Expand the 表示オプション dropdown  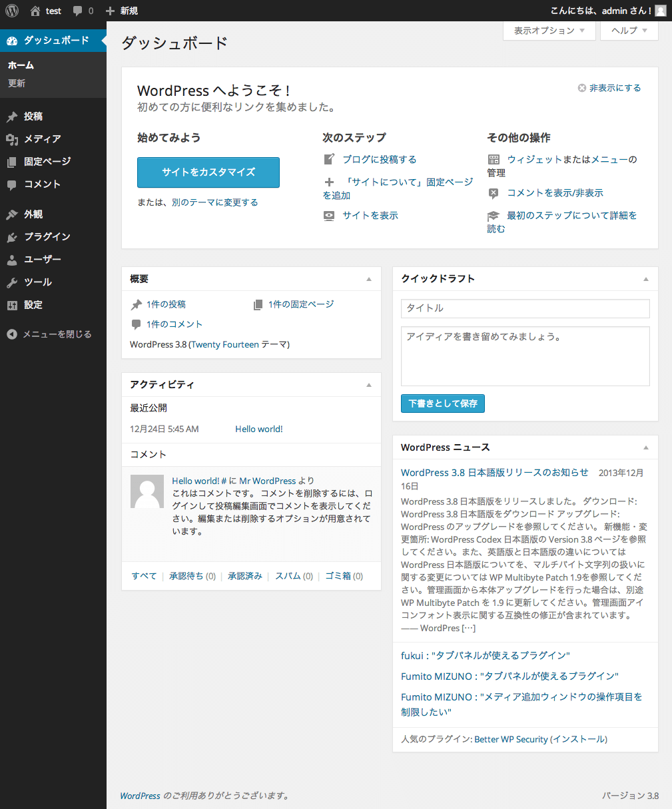(x=549, y=31)
